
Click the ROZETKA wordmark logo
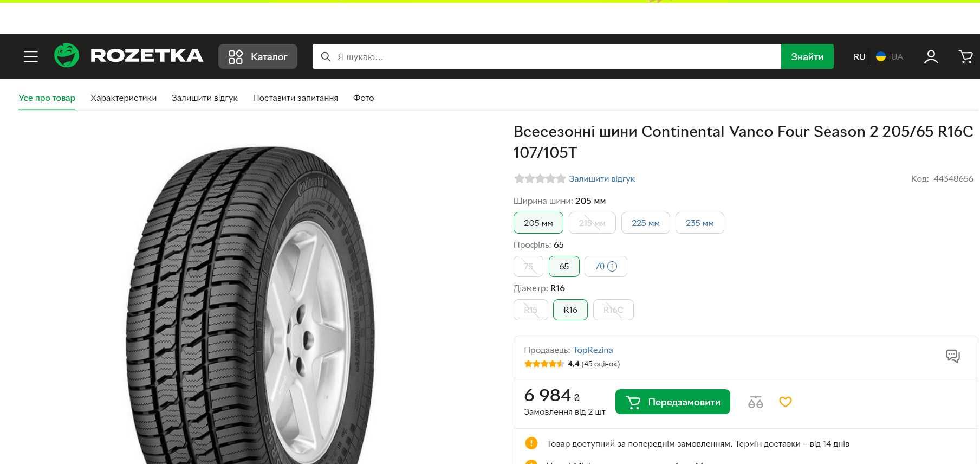tap(147, 56)
